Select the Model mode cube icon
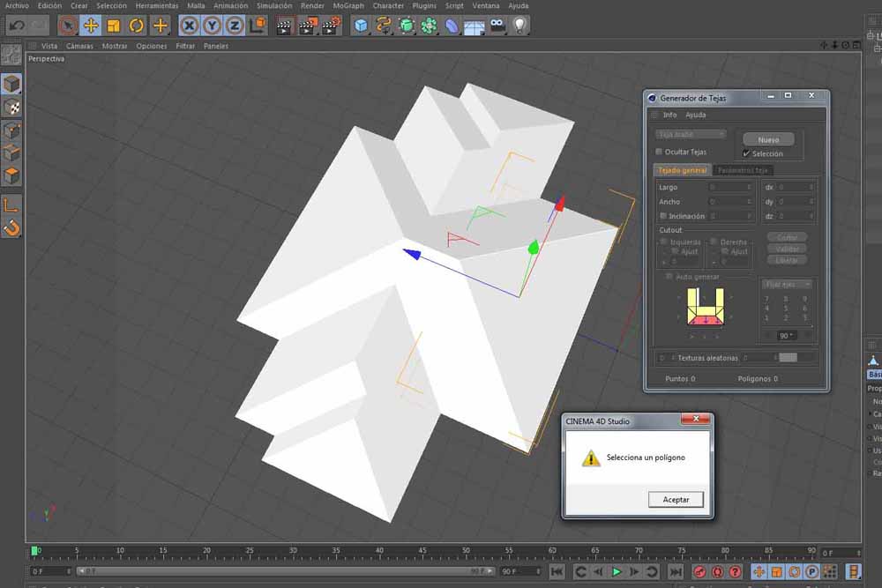 coord(11,85)
